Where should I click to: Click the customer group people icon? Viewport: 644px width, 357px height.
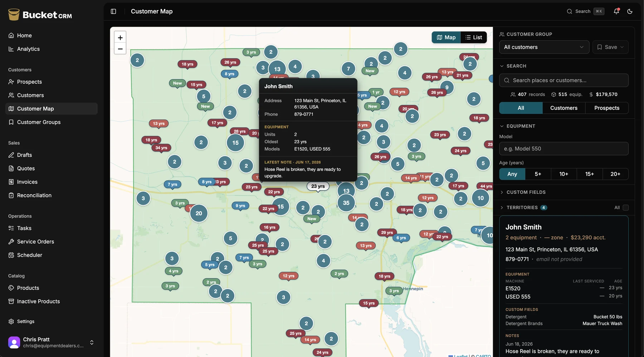coord(502,34)
